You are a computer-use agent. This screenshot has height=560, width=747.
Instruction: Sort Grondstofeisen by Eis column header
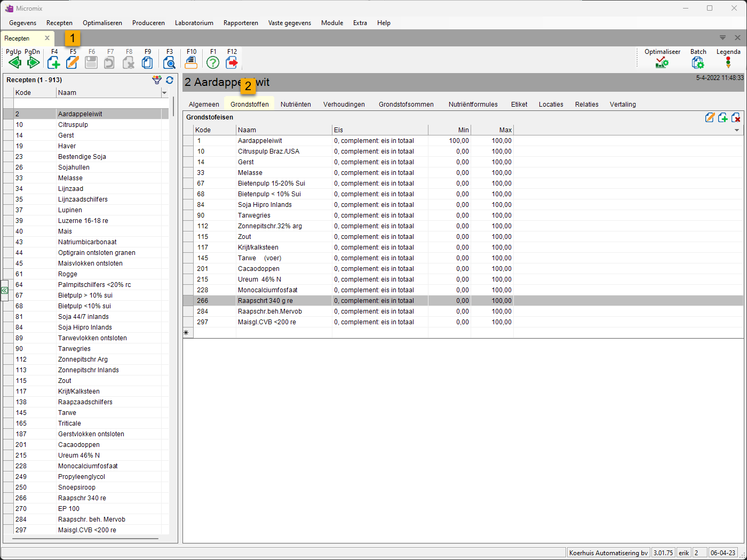tap(380, 130)
